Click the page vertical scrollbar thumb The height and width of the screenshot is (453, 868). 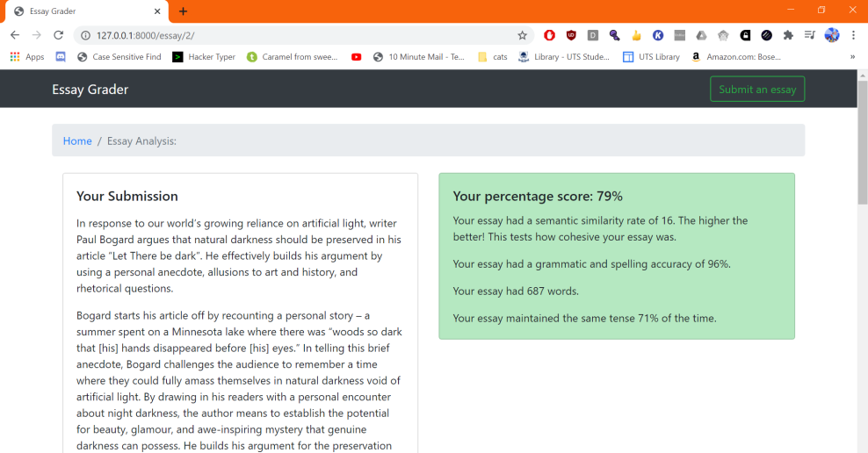tap(863, 143)
